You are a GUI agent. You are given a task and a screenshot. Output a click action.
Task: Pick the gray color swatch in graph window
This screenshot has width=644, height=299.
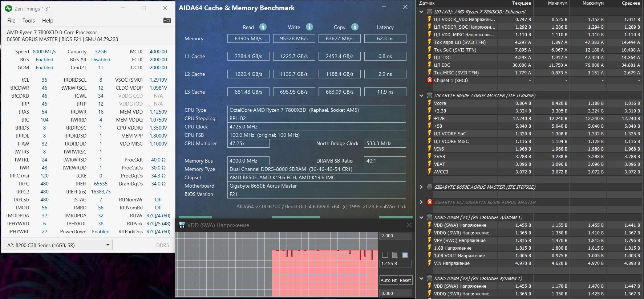coord(395,255)
